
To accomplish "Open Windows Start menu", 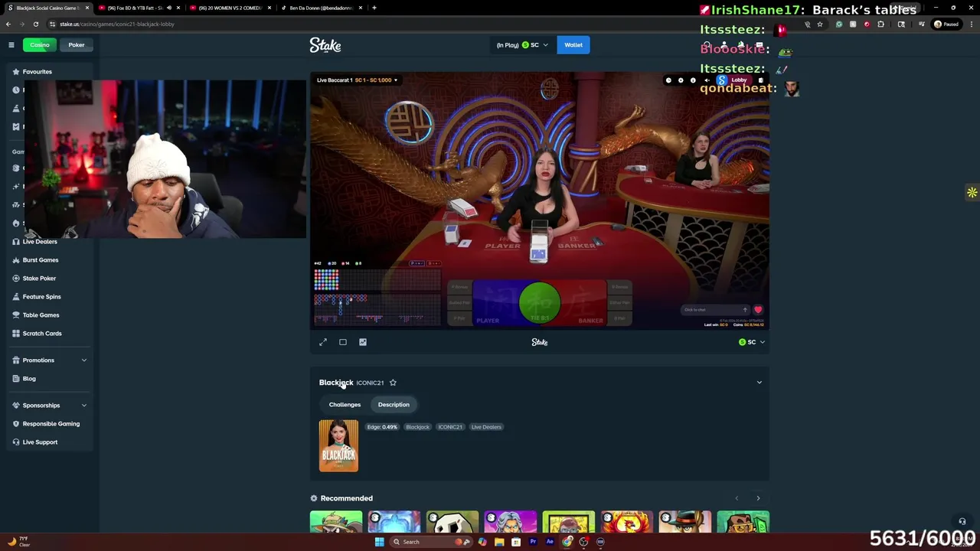I will coord(379,542).
